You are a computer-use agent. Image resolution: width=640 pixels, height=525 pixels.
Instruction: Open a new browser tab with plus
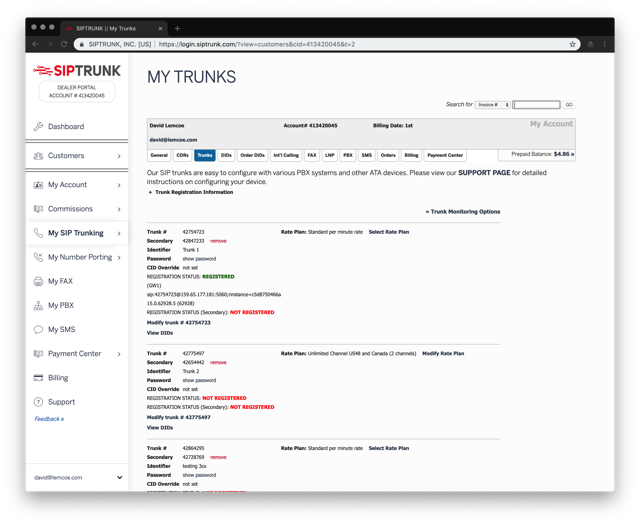coord(177,29)
